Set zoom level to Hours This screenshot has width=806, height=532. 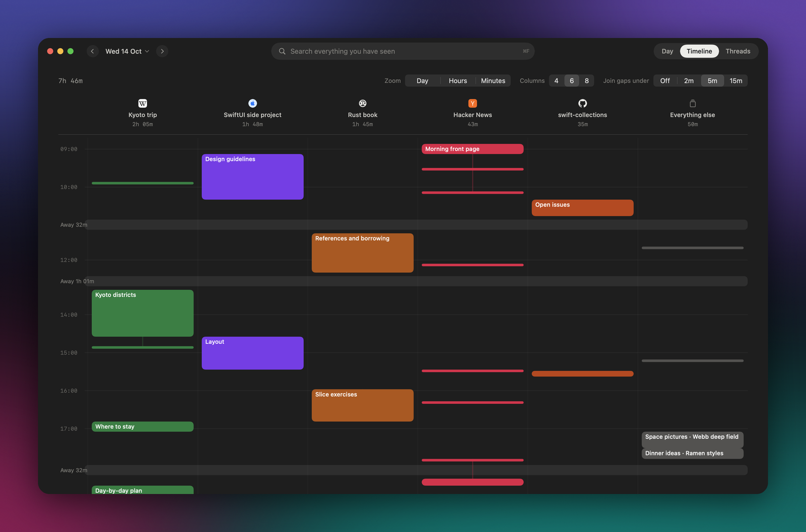click(458, 81)
